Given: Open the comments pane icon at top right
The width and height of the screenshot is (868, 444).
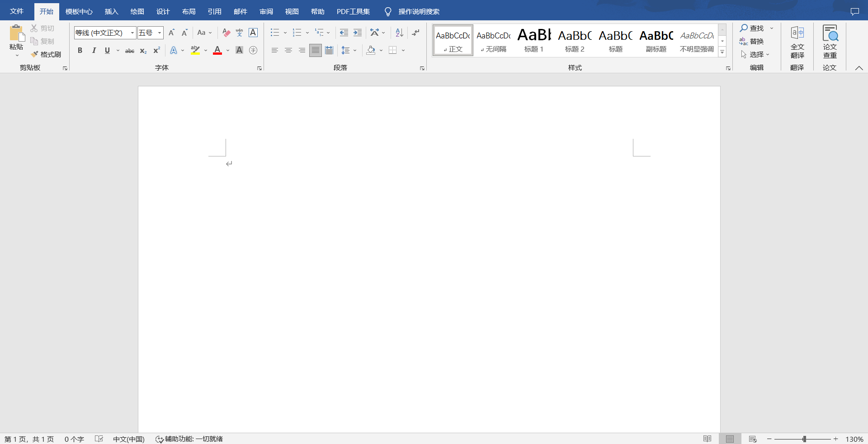Looking at the screenshot, I should click(x=854, y=12).
